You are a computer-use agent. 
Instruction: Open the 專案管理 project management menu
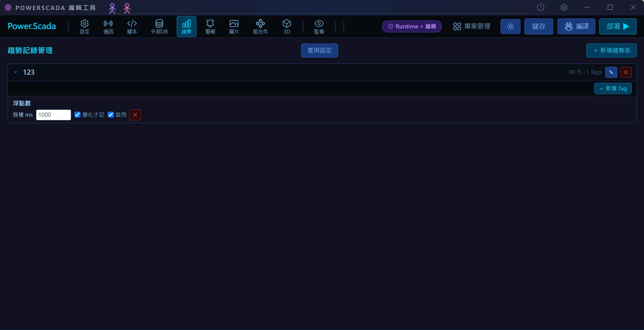click(471, 26)
